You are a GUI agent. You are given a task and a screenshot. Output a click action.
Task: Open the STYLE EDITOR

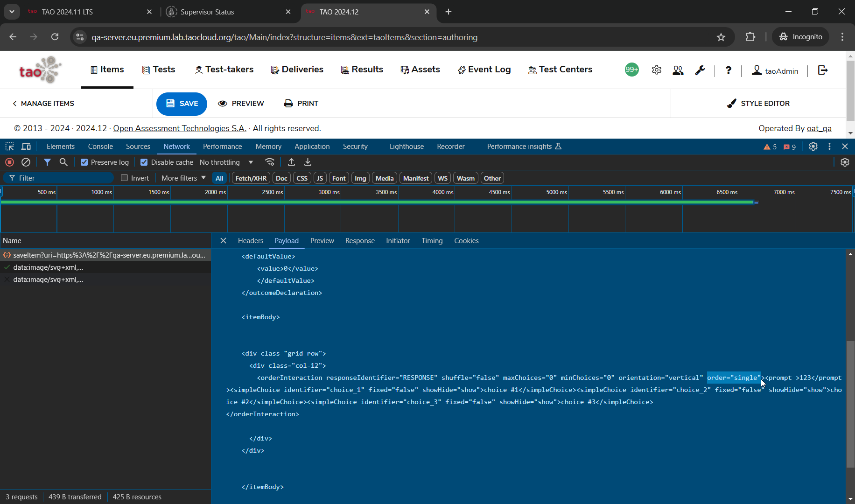[758, 104]
